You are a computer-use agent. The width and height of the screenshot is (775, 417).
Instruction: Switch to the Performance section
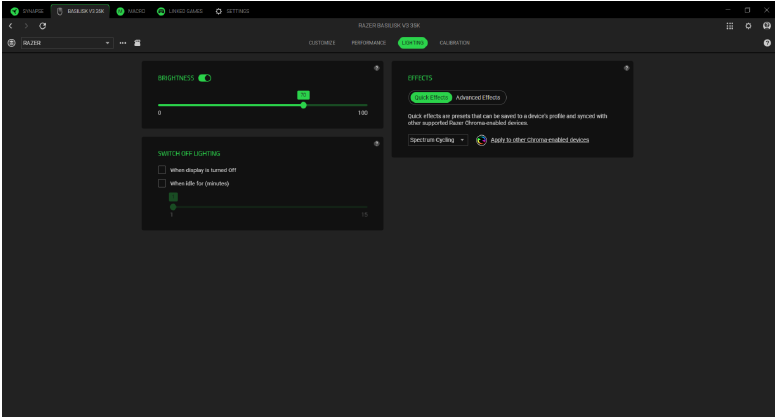(x=369, y=43)
